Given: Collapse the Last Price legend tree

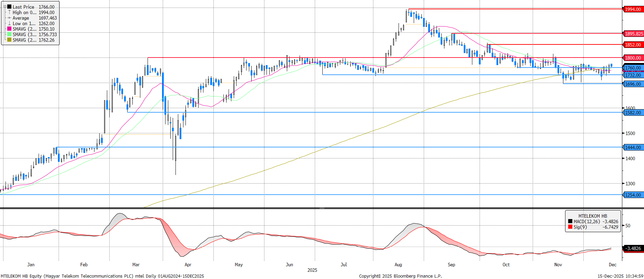Looking at the screenshot, I should [x=5, y=7].
